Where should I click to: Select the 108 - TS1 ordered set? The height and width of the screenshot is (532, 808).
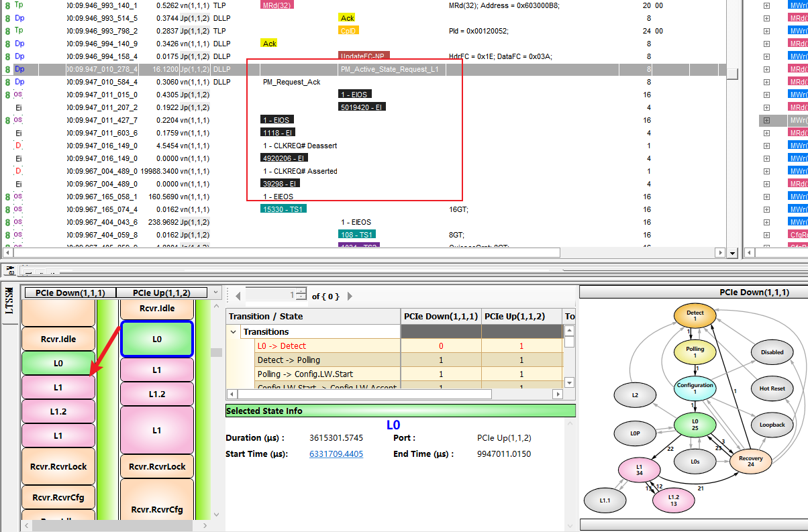point(357,235)
